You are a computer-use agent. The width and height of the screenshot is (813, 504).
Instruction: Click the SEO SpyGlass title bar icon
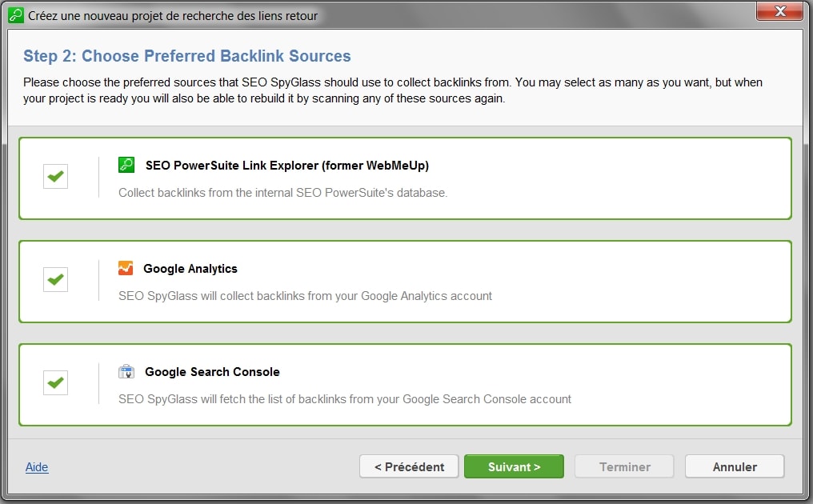point(15,15)
